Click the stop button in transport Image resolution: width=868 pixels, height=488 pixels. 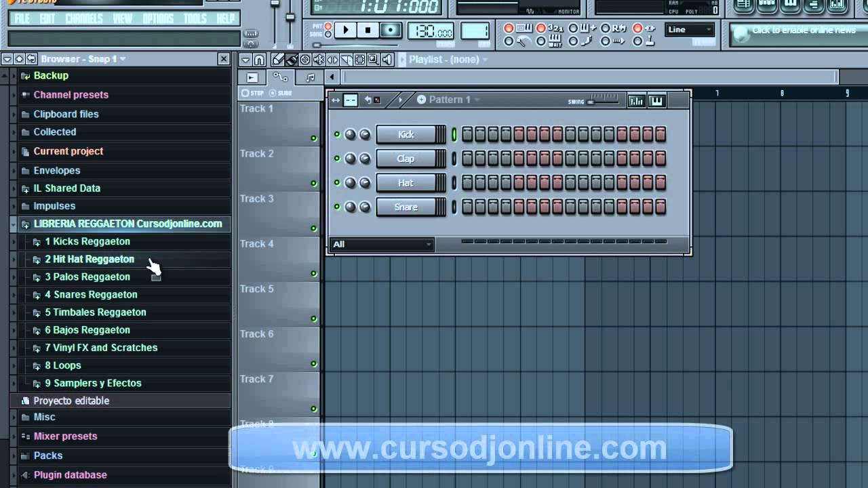368,30
